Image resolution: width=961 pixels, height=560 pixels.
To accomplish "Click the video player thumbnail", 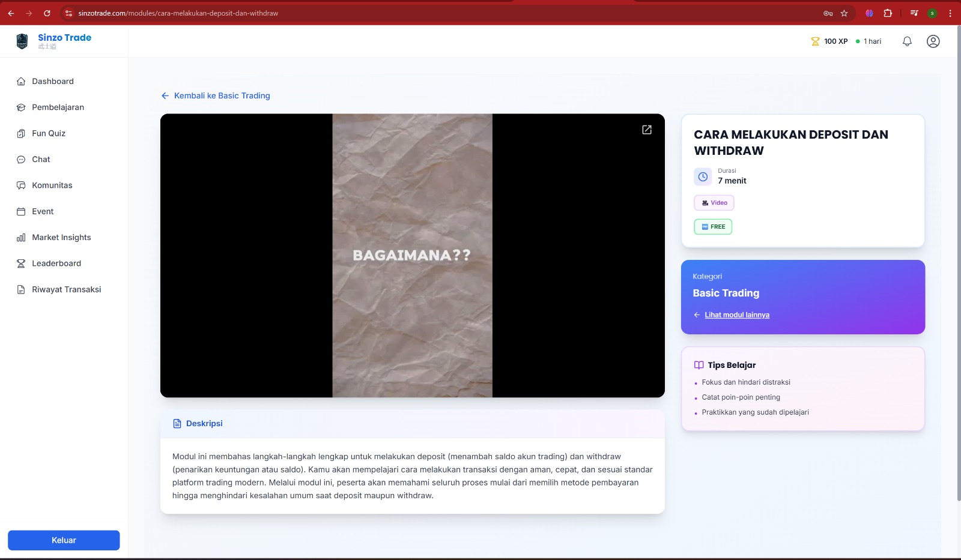I will click(x=412, y=256).
